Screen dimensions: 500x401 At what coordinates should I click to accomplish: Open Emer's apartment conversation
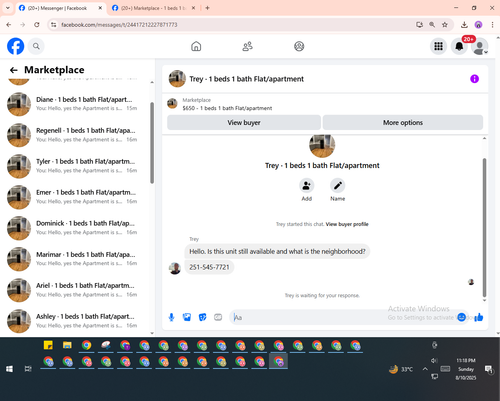click(x=76, y=197)
